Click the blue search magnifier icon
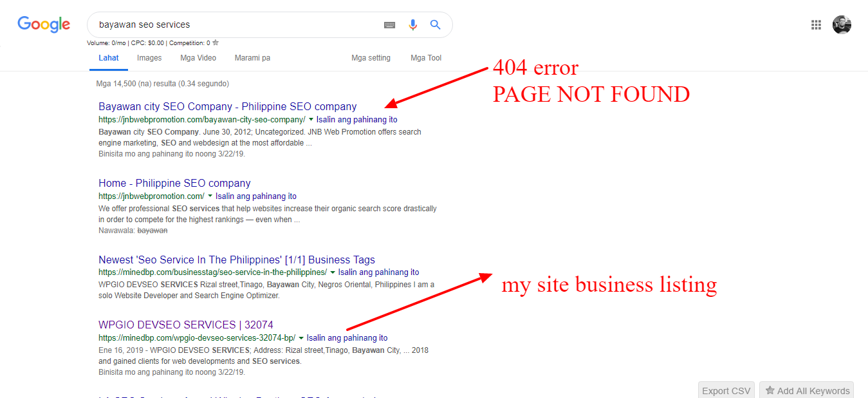This screenshot has height=398, width=868. pos(436,25)
